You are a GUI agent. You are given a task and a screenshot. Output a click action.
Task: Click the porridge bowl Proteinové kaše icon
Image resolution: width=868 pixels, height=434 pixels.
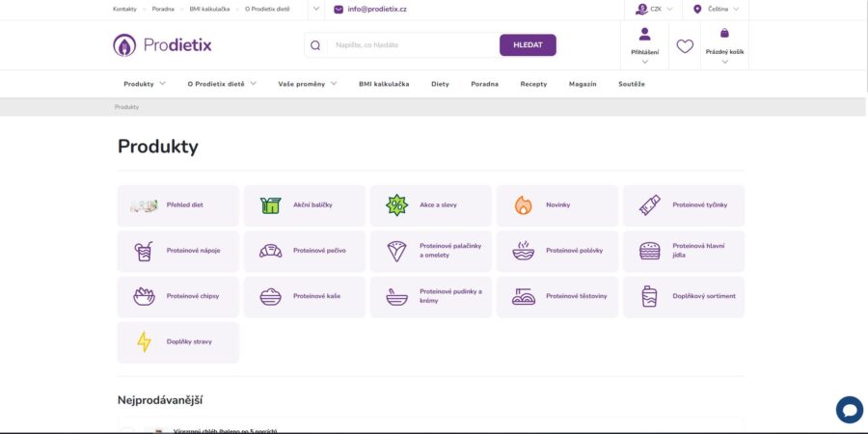(271, 297)
